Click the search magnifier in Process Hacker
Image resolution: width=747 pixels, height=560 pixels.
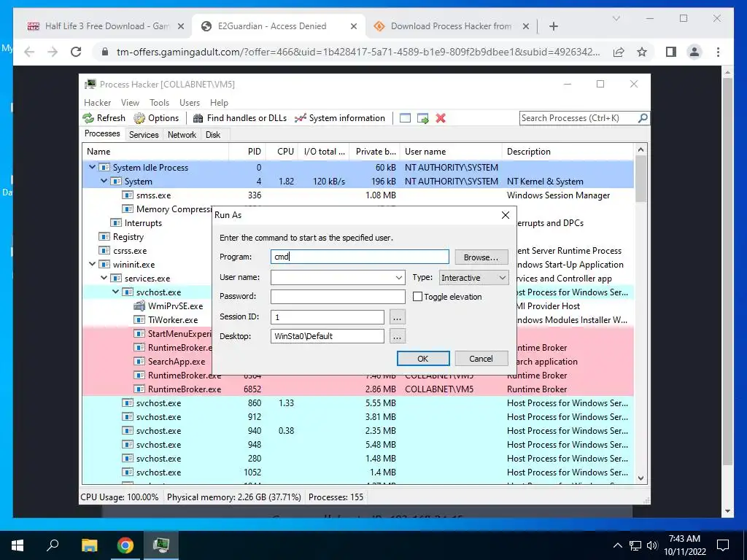click(x=643, y=117)
